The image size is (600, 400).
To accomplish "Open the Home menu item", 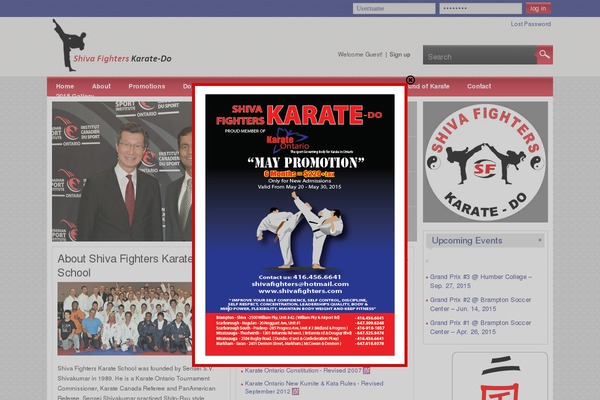I will click(65, 86).
